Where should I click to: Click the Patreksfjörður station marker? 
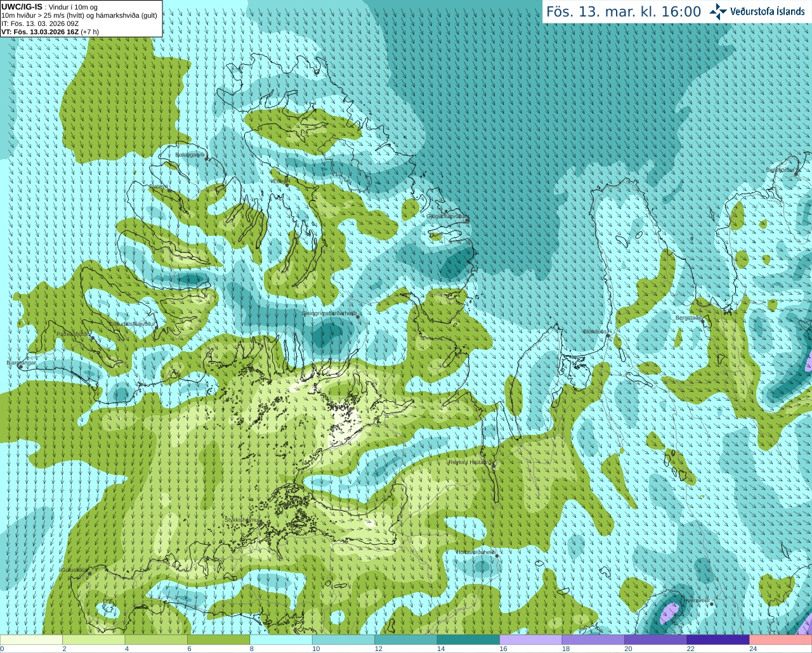coord(92,338)
